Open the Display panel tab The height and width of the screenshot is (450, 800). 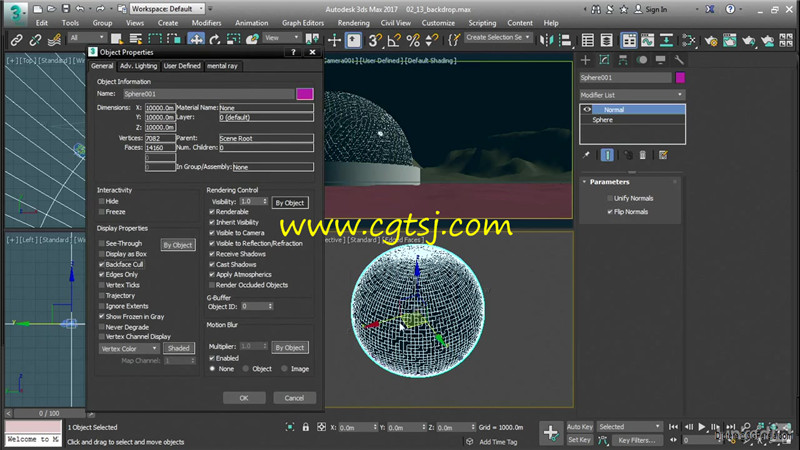660,60
